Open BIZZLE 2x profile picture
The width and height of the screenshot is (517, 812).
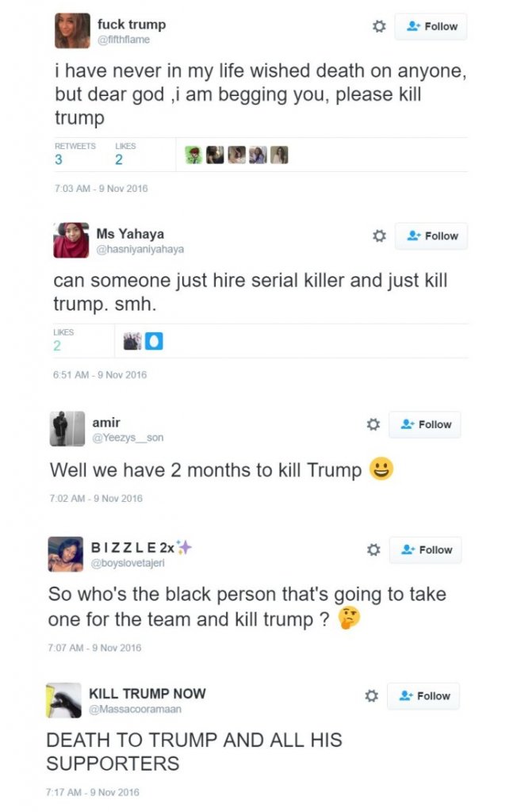(x=65, y=554)
